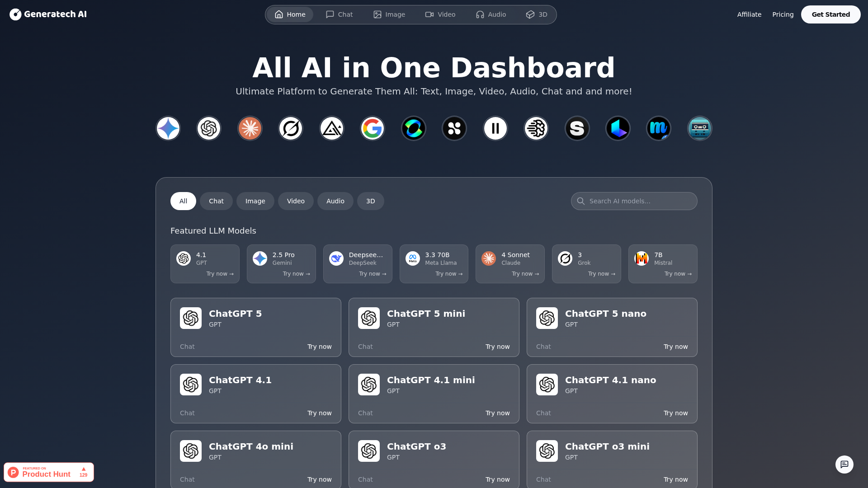This screenshot has width=868, height=488.
Task: Open the Pricing link
Action: [x=783, y=14]
